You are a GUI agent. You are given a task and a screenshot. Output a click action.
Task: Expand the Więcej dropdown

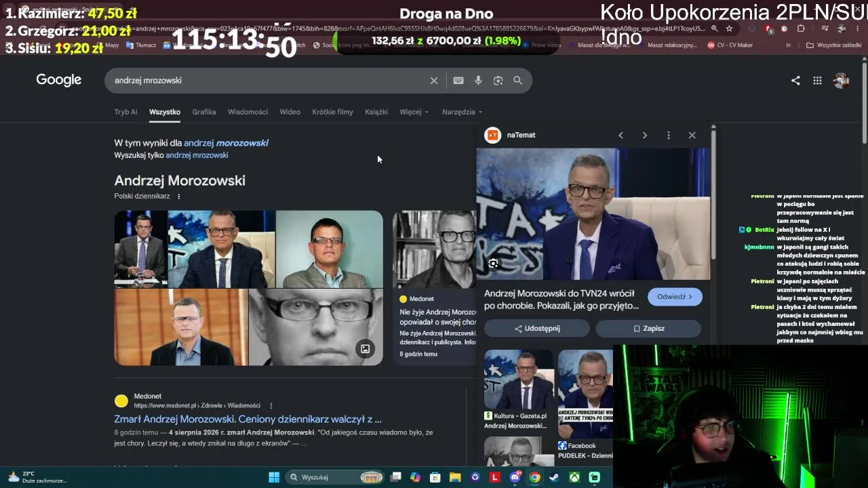click(x=414, y=112)
